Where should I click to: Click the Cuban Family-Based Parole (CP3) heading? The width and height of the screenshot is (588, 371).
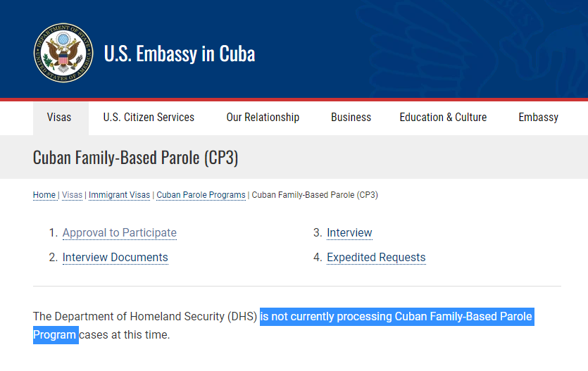pyautogui.click(x=136, y=158)
